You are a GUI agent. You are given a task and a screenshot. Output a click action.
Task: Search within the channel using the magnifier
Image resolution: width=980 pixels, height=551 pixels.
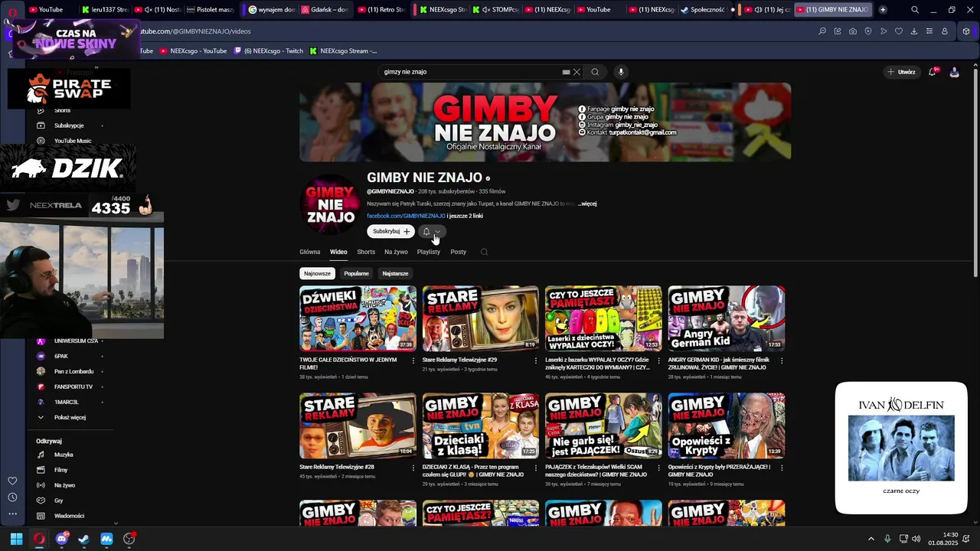(x=484, y=252)
